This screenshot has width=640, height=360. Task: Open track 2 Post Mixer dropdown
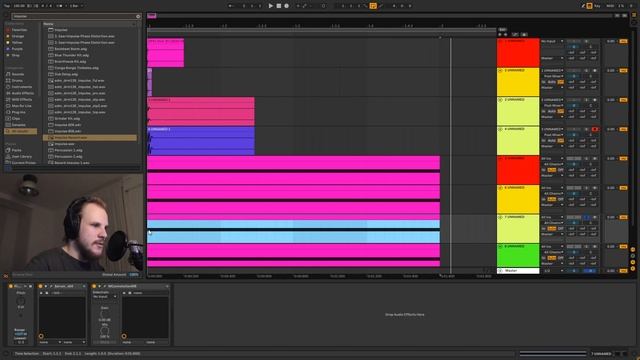click(553, 76)
